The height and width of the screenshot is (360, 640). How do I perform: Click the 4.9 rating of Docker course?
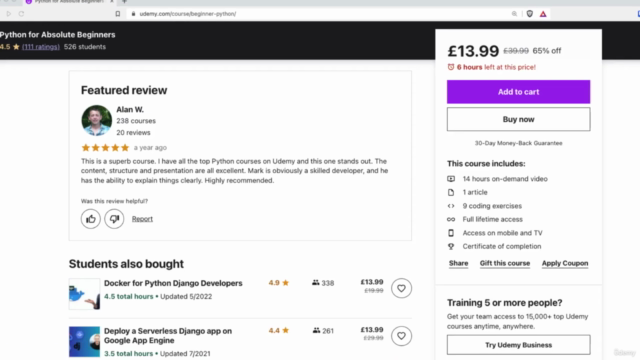pos(279,282)
